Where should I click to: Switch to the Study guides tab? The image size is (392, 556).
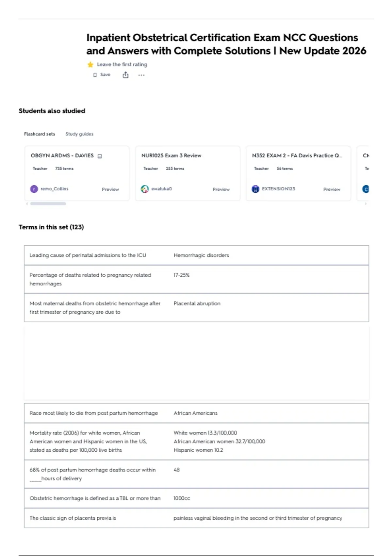click(x=79, y=134)
